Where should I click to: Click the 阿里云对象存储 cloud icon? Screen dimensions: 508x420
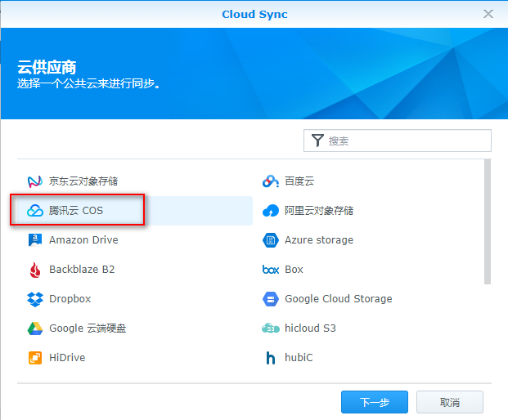270,211
